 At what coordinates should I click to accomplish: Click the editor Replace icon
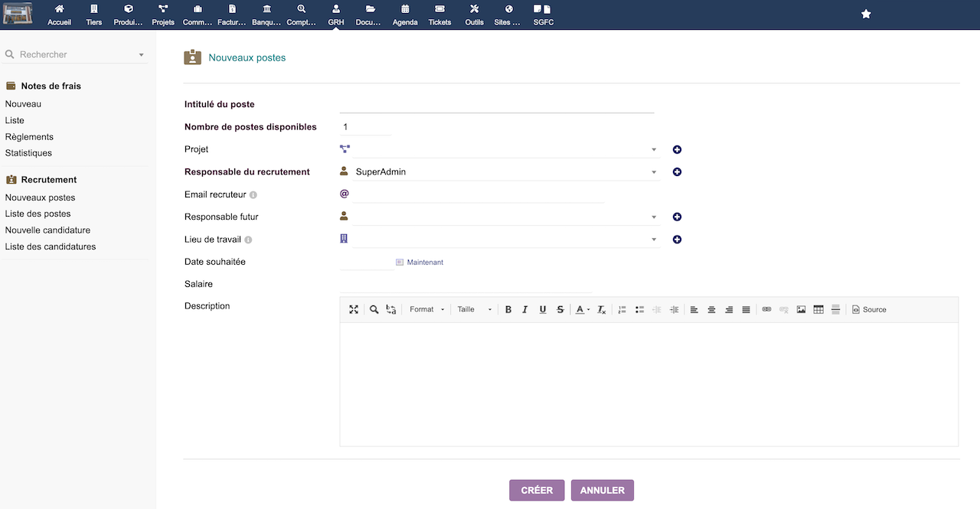[391, 309]
